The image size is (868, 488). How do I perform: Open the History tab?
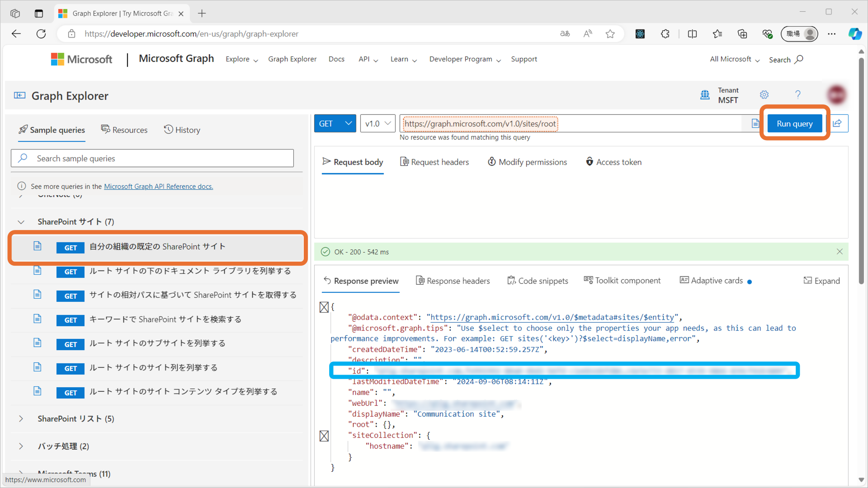click(x=182, y=130)
